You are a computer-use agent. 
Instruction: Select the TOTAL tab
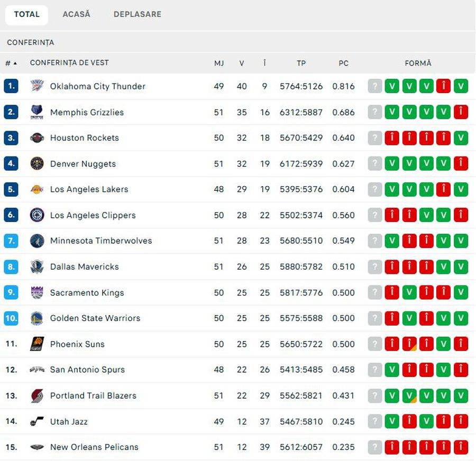point(26,14)
